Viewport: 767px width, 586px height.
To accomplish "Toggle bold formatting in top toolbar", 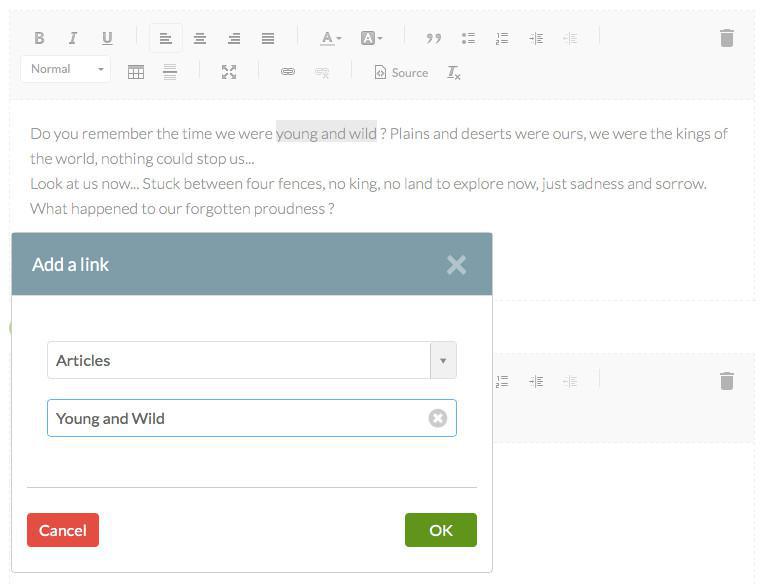I will click(39, 38).
